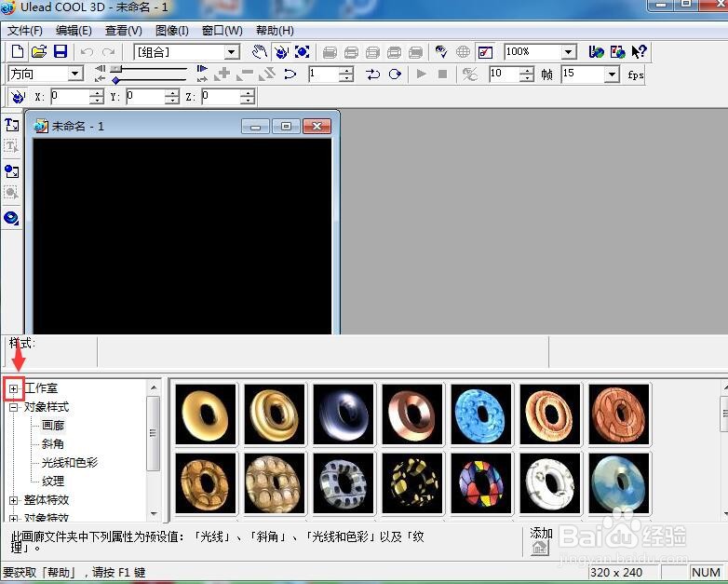Click the Undo arrow icon
The width and height of the screenshot is (728, 584).
click(87, 51)
